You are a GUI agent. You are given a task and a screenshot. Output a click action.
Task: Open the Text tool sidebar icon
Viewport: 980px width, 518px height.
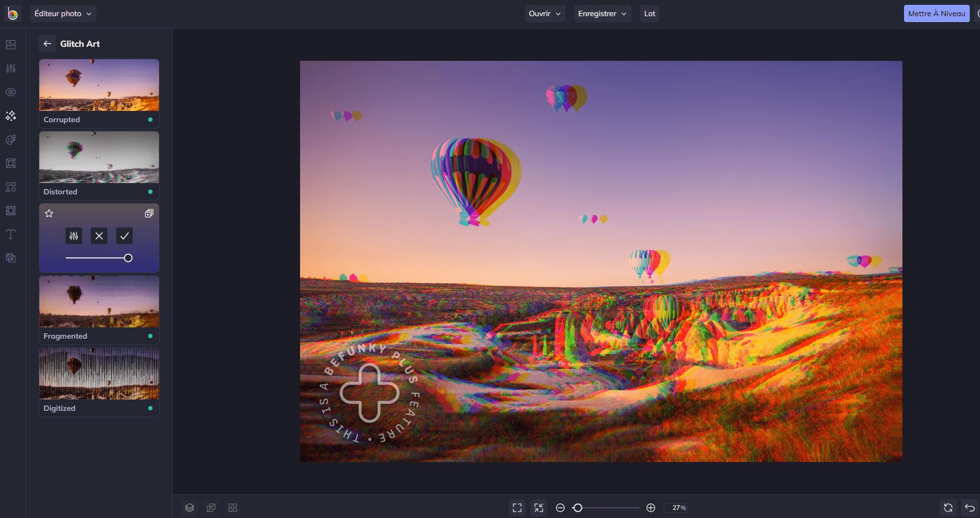pos(11,234)
